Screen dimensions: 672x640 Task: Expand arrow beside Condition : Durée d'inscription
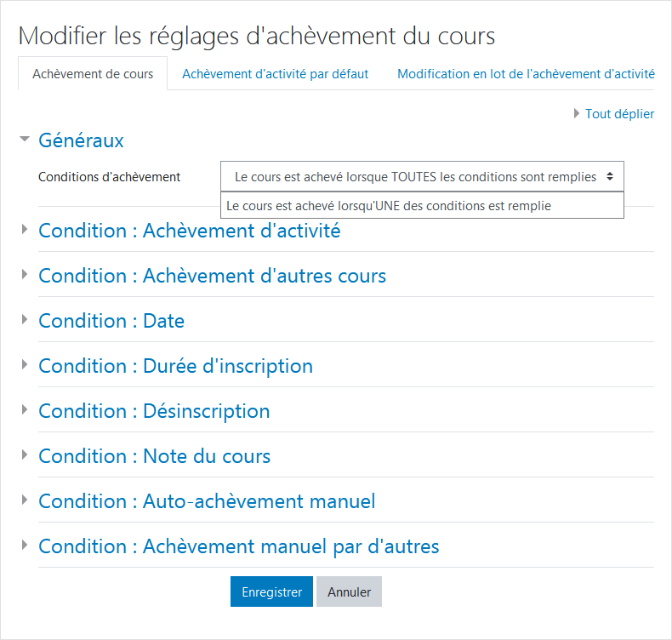pos(25,364)
